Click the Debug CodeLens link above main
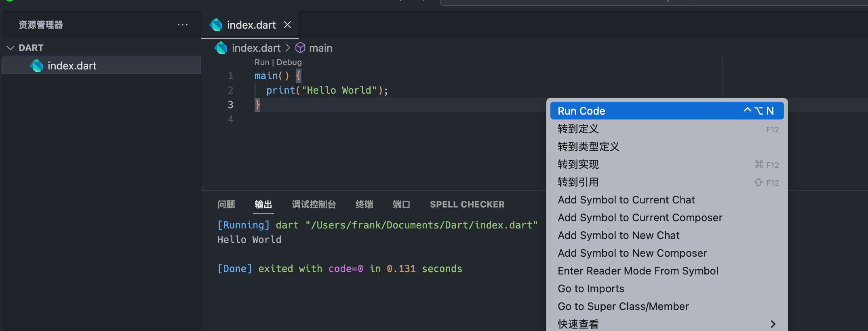Image resolution: width=868 pixels, height=331 pixels. [x=289, y=62]
